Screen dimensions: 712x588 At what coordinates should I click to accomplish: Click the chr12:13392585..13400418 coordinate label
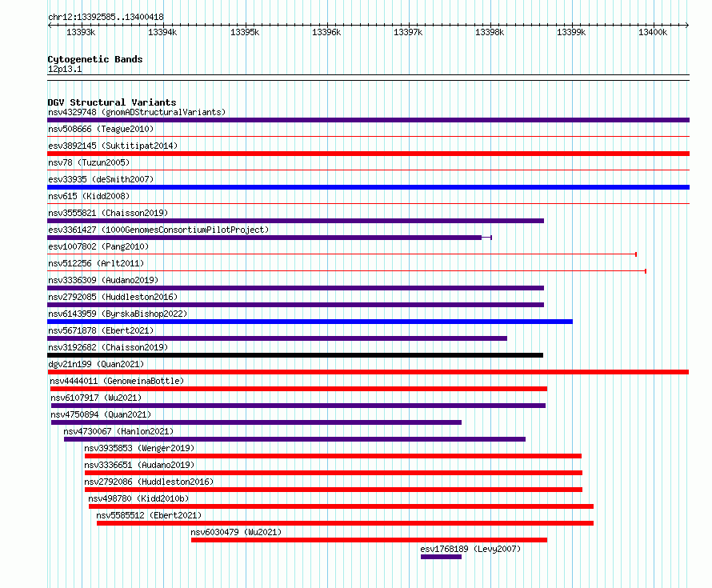[106, 17]
